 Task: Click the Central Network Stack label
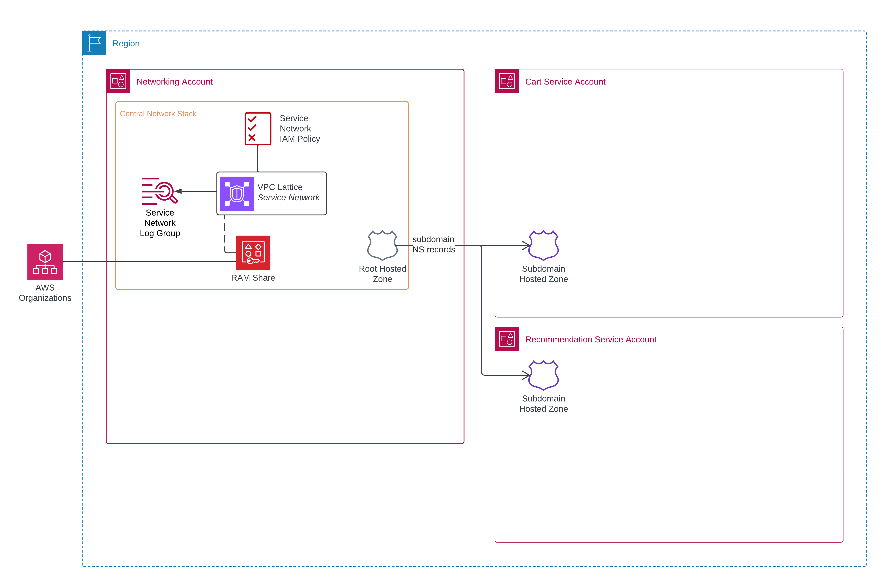click(x=158, y=114)
